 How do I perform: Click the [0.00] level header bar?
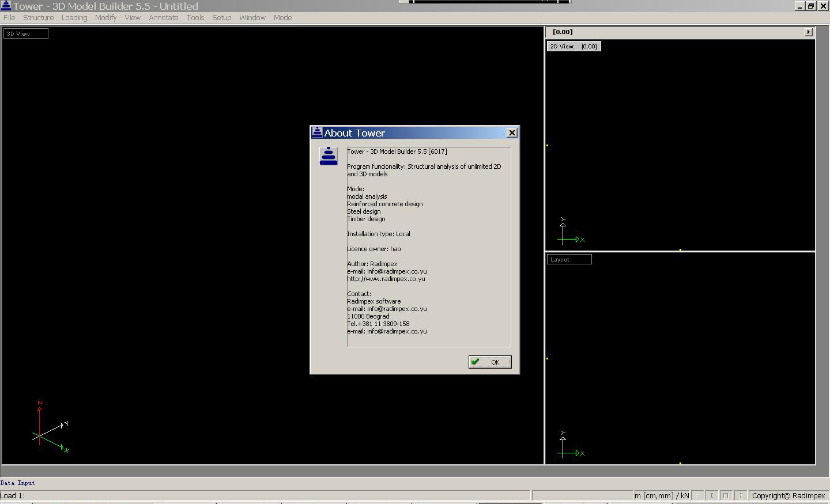[680, 32]
